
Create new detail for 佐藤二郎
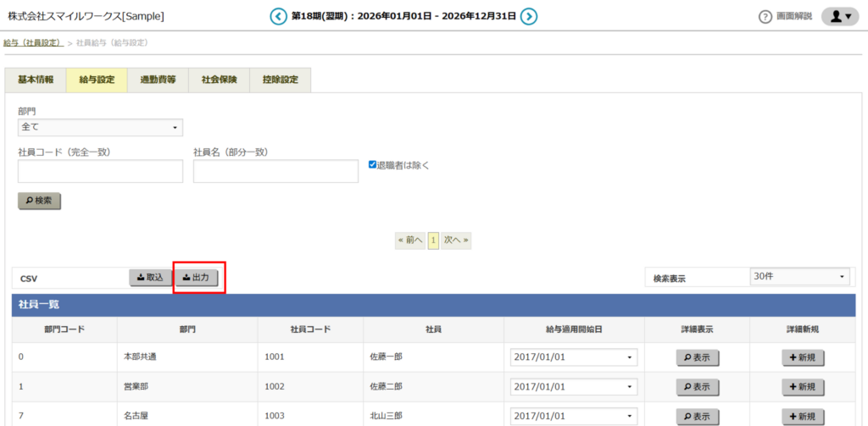pos(802,386)
